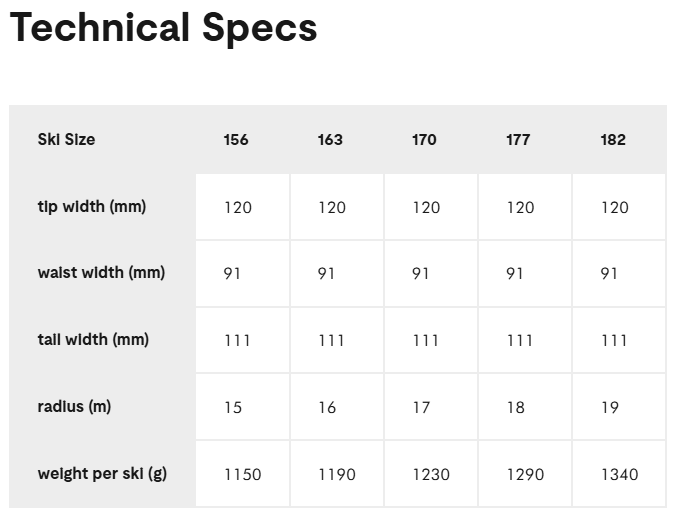This screenshot has width=682, height=523.
Task: Select the 182 ski size column header
Action: click(x=613, y=140)
